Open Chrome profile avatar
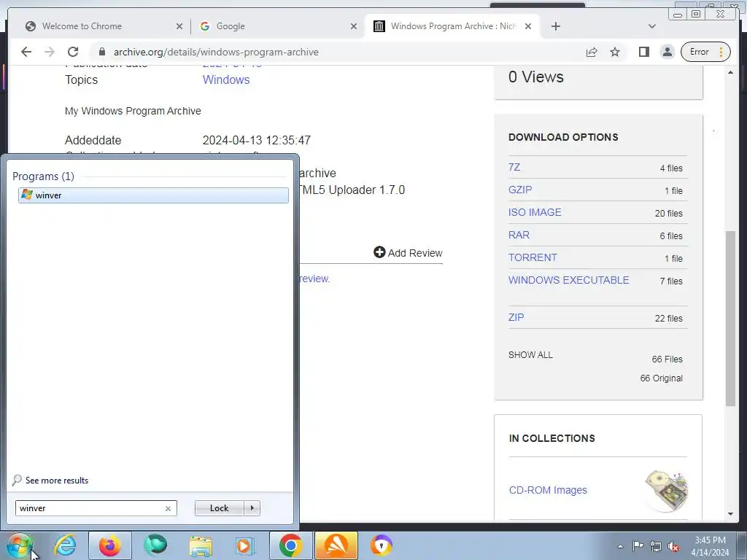The height and width of the screenshot is (560, 747). coord(667,52)
